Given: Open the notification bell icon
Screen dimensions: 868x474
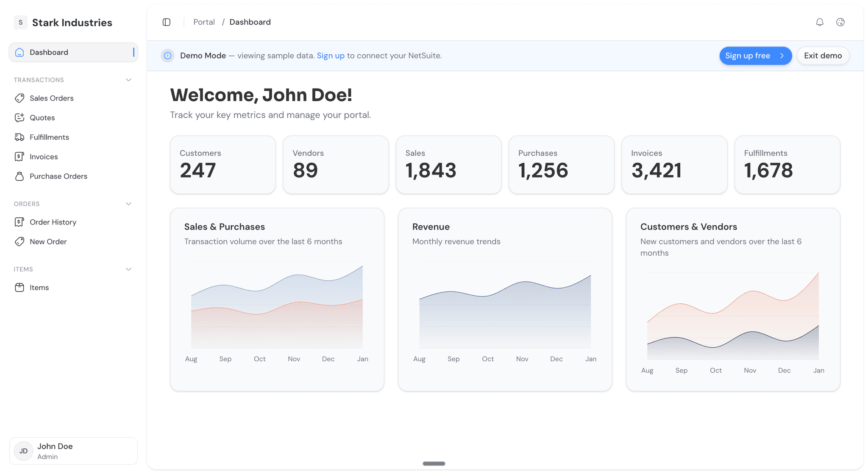Looking at the screenshot, I should (820, 22).
